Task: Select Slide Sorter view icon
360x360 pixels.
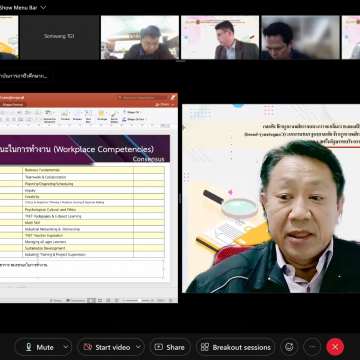Action: [x=99, y=300]
